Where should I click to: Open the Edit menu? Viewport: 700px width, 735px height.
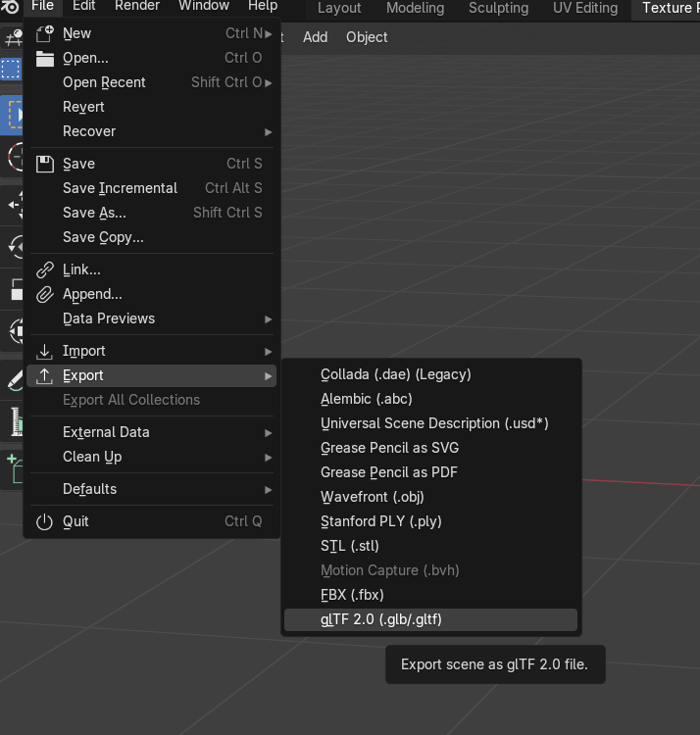(x=84, y=6)
